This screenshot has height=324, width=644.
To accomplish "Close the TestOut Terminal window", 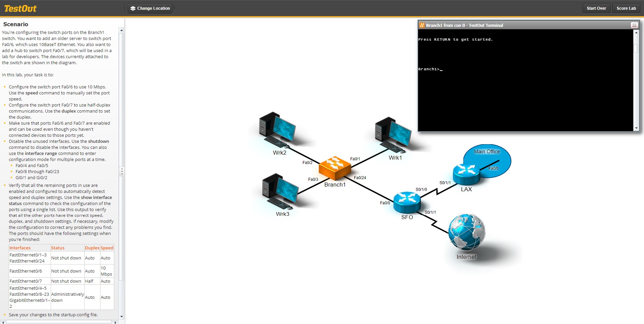I will 634,25.
